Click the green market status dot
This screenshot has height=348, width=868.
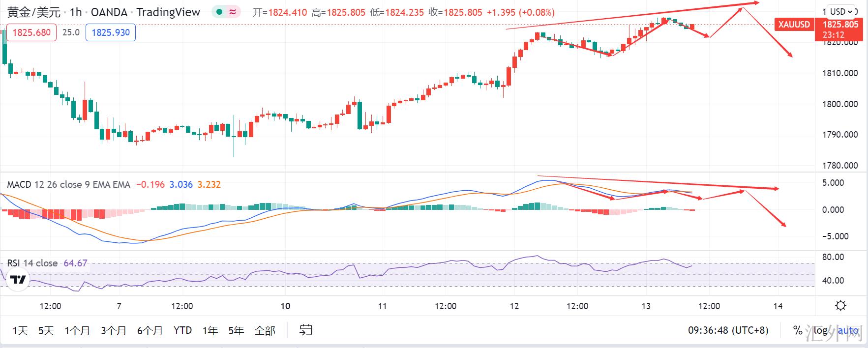click(219, 12)
